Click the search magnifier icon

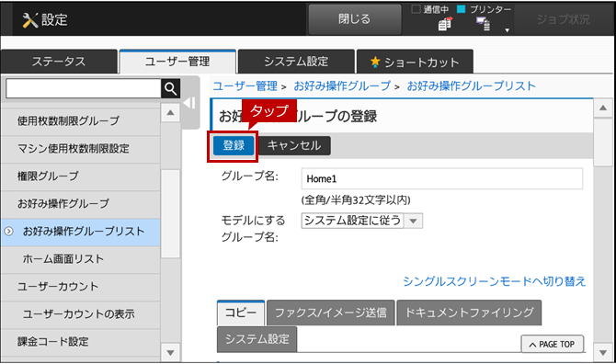point(170,89)
